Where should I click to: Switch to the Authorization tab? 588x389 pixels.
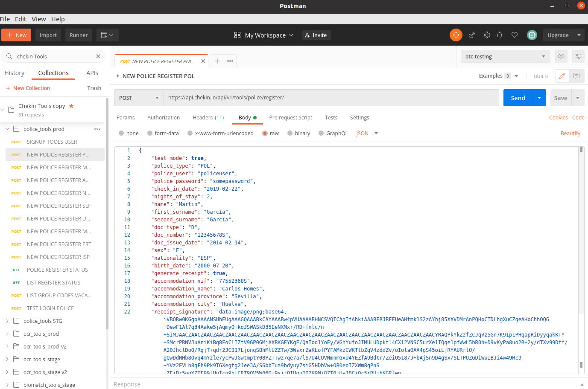(x=164, y=118)
